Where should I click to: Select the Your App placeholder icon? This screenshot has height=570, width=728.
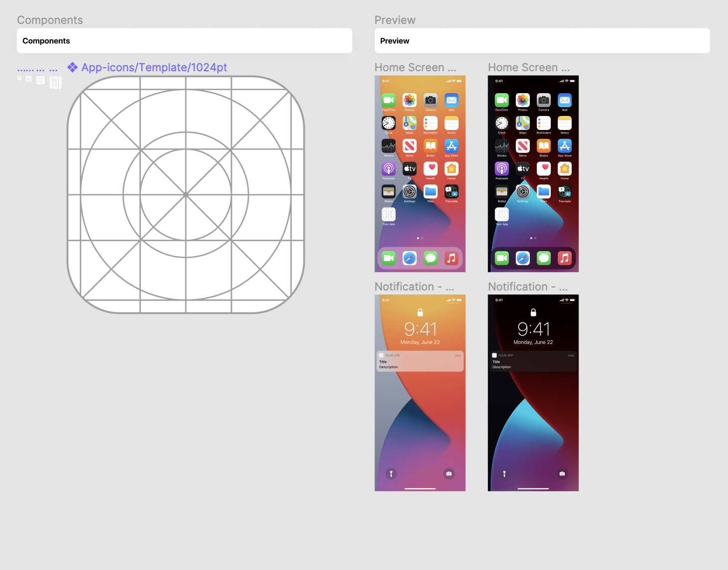(388, 214)
